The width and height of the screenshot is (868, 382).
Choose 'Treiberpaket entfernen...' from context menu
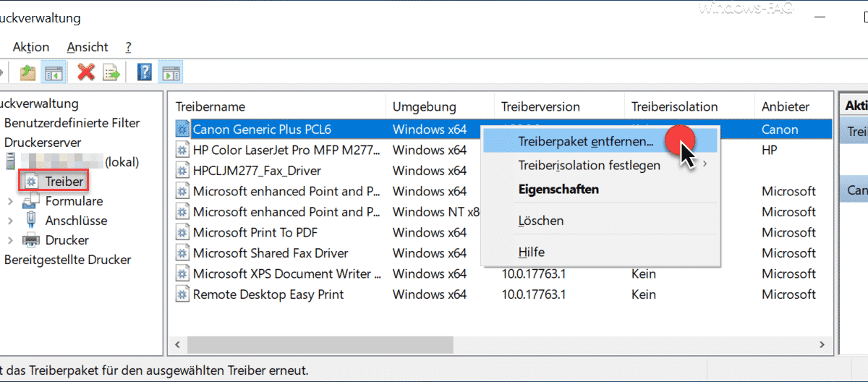pos(585,142)
